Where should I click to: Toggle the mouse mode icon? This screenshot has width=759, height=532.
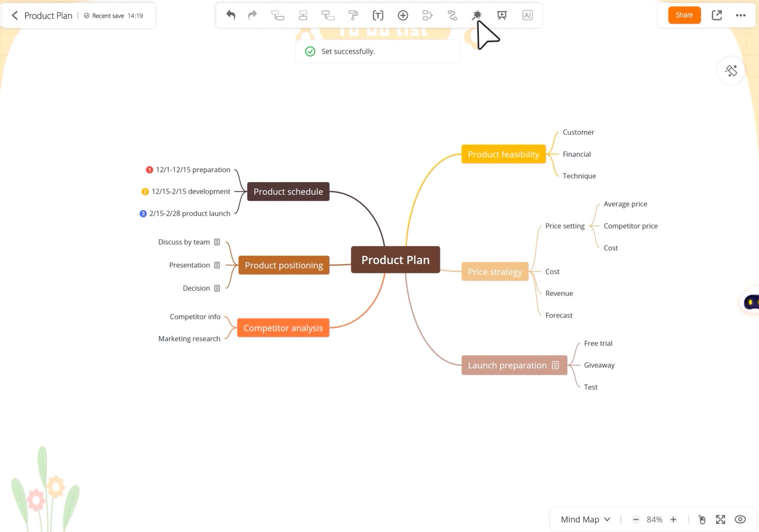coord(702,520)
